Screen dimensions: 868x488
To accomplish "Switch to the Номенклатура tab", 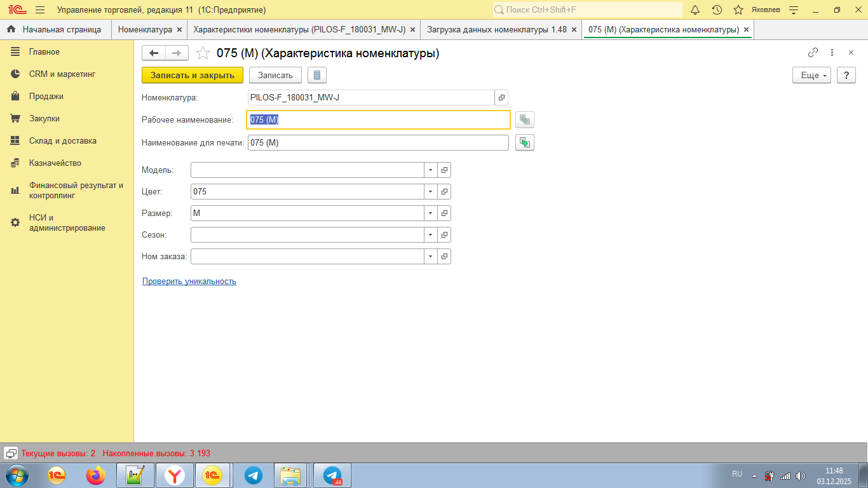I will pos(146,29).
